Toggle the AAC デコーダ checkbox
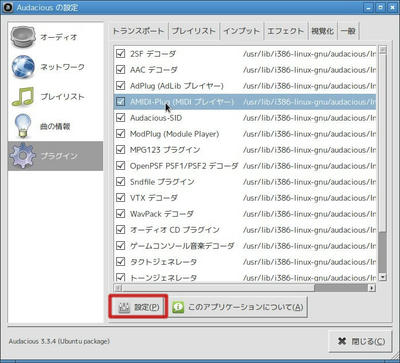Viewport: 400px width, 363px height. (x=120, y=70)
